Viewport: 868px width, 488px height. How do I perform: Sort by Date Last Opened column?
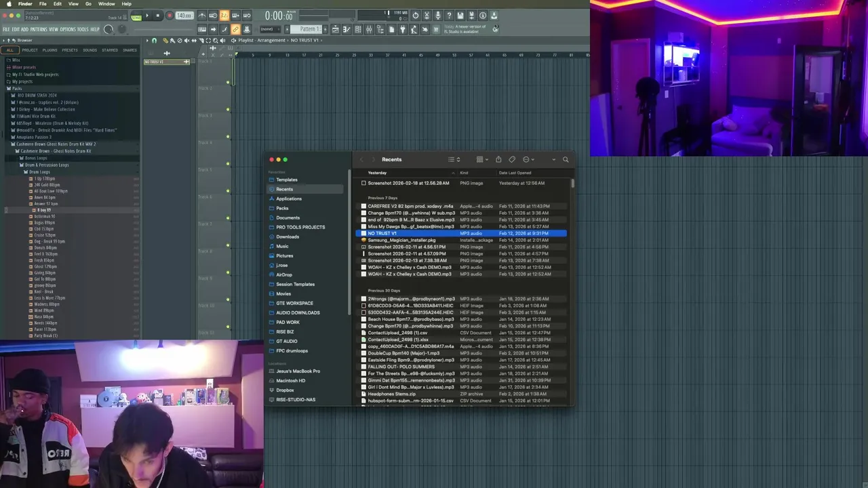[x=515, y=173]
